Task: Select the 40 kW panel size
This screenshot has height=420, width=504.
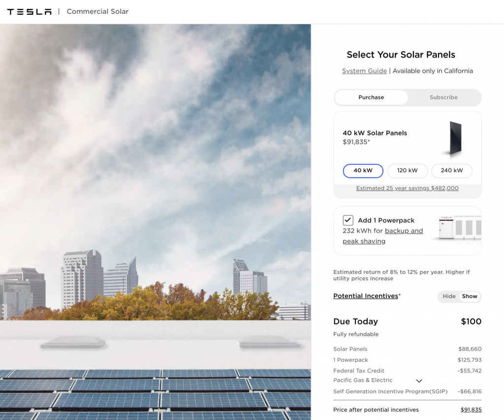Action: pos(363,171)
